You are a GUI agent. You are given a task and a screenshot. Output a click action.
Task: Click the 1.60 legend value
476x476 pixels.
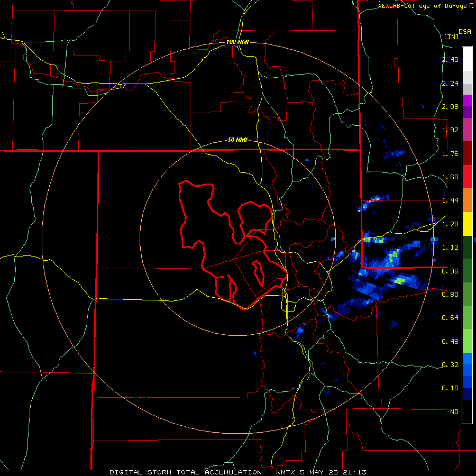pyautogui.click(x=450, y=177)
